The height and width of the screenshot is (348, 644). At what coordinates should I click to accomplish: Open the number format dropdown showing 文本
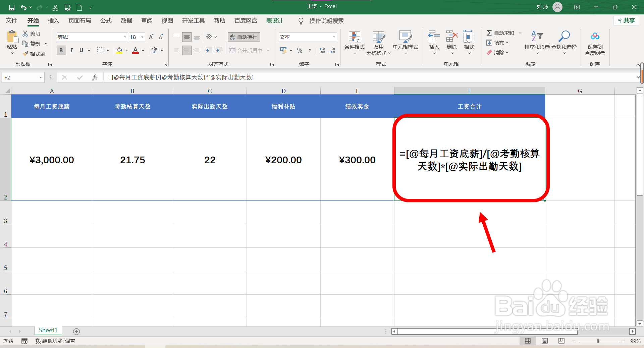tap(333, 37)
